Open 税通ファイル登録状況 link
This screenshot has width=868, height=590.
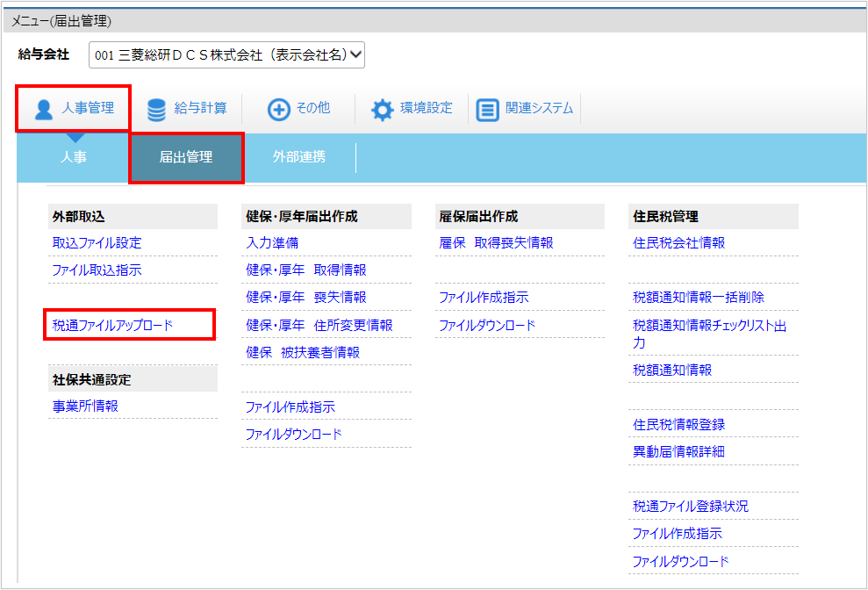coord(691,506)
